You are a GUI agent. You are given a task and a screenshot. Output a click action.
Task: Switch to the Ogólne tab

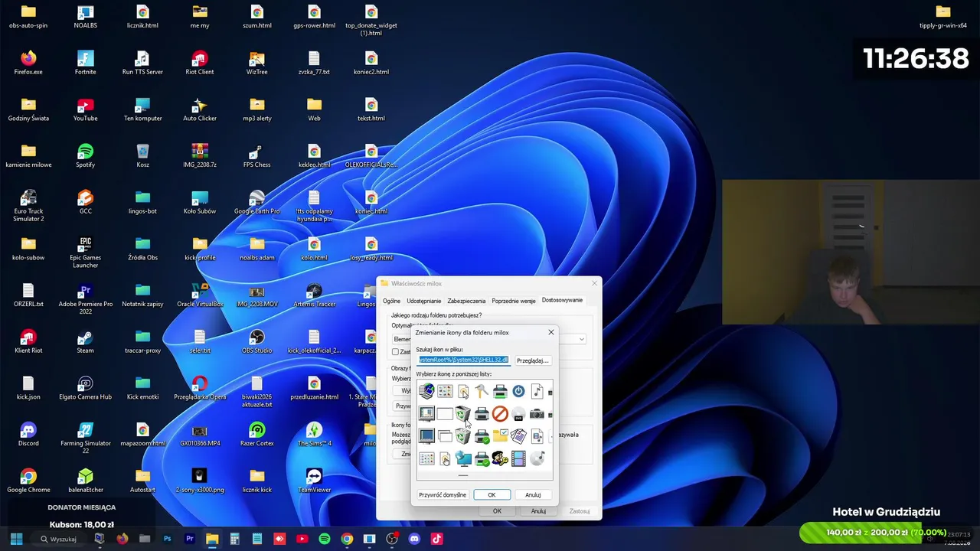392,301
